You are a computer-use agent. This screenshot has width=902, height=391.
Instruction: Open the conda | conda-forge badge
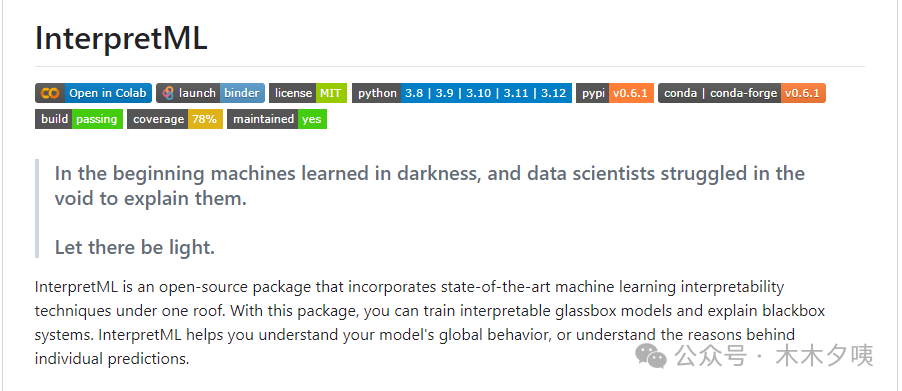tap(742, 93)
